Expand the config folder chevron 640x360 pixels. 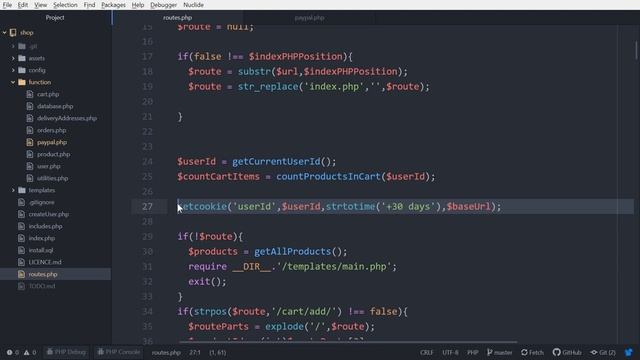(x=13, y=70)
